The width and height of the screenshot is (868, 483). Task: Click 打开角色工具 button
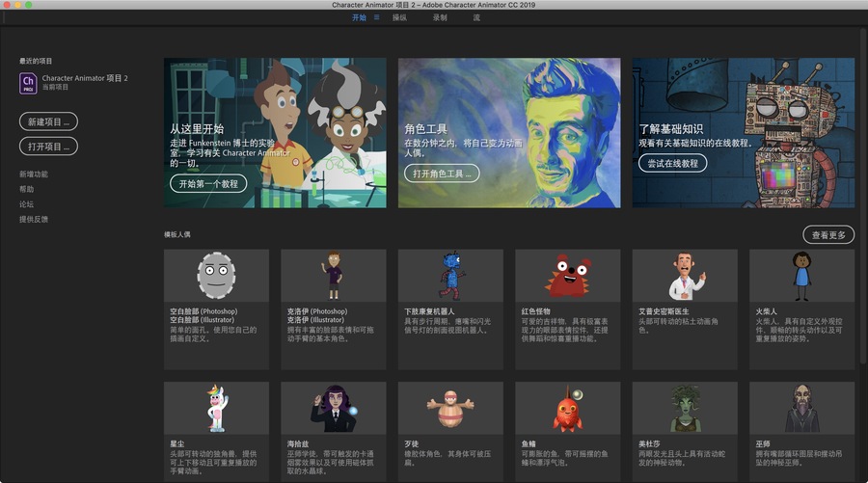point(442,174)
